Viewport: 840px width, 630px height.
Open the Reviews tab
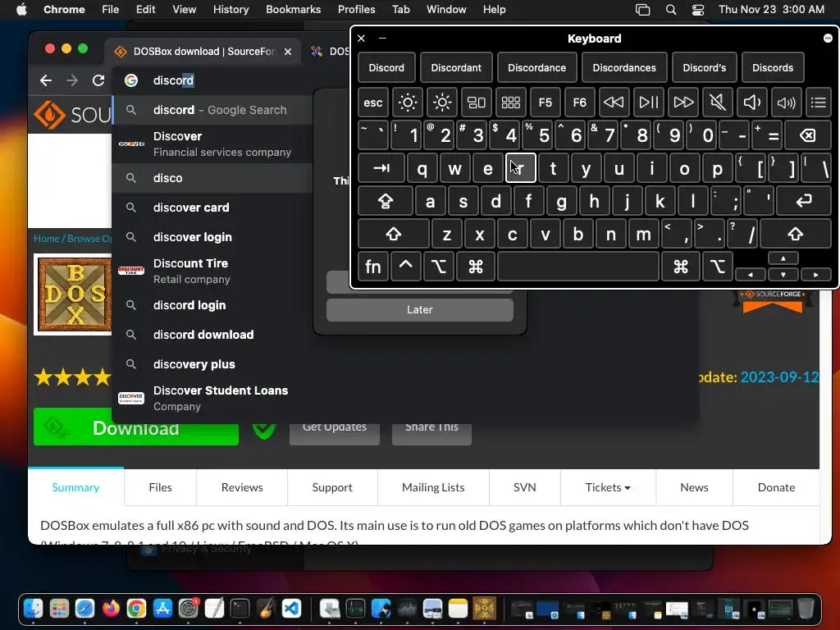[x=242, y=487]
